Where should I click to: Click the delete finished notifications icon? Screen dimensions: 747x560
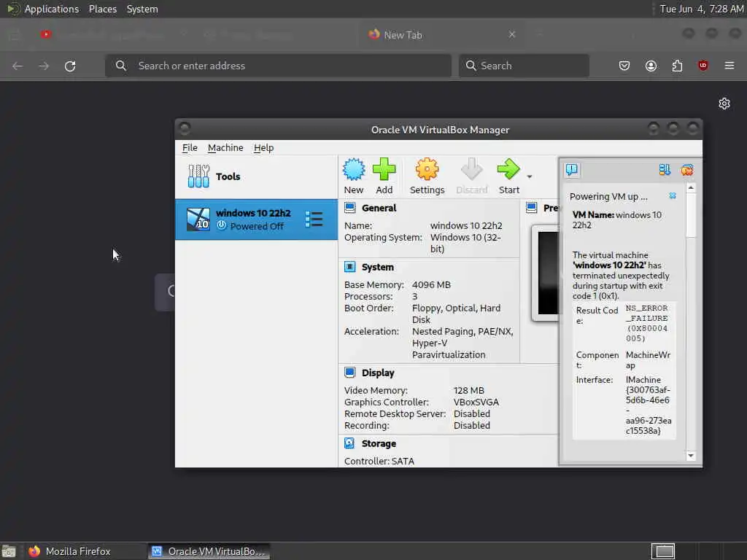coord(686,169)
